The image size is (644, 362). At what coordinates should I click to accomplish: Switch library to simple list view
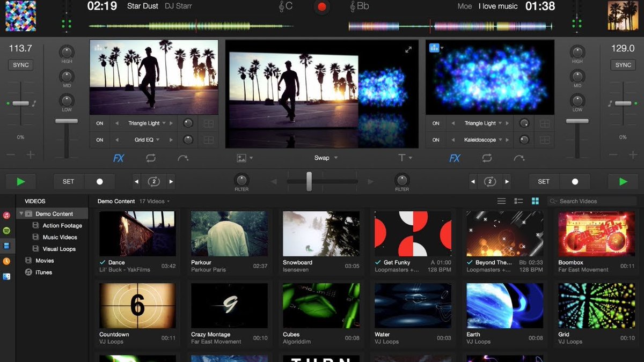tap(501, 201)
